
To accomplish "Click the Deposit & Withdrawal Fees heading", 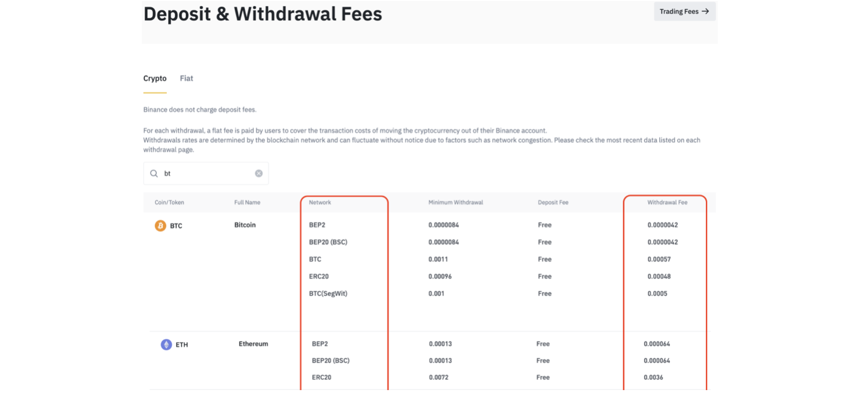I will pyautogui.click(x=262, y=13).
